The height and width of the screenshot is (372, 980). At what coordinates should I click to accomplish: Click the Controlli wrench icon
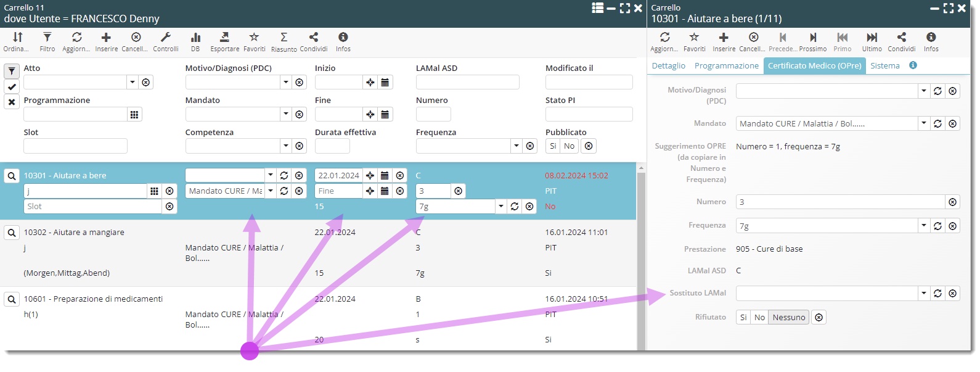click(165, 38)
